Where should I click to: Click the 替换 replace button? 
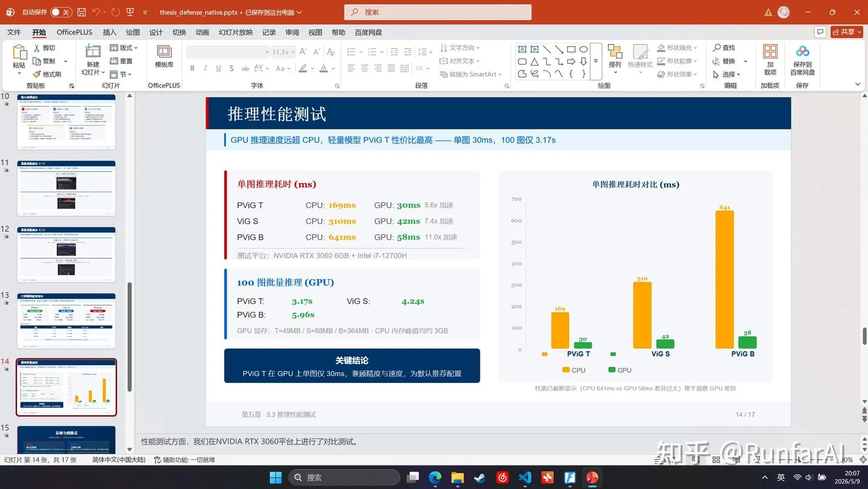pyautogui.click(x=724, y=61)
